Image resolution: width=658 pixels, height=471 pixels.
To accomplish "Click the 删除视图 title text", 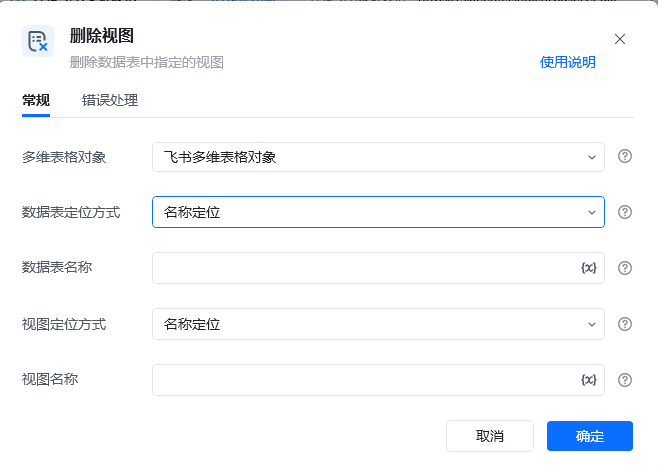I will point(102,36).
